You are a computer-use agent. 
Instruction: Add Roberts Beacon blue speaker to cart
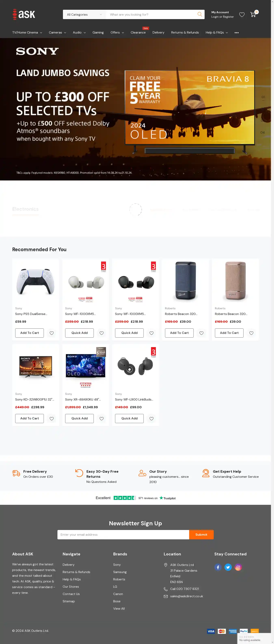point(179,333)
